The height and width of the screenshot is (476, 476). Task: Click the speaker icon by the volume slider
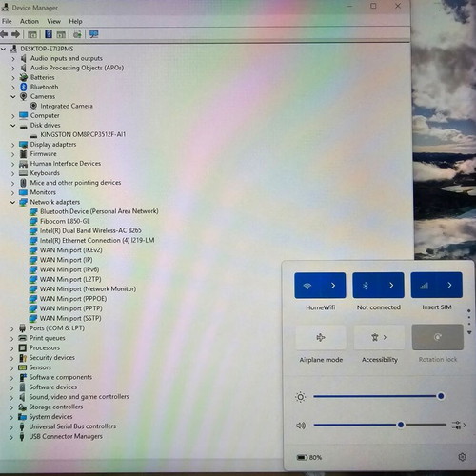pos(301,426)
